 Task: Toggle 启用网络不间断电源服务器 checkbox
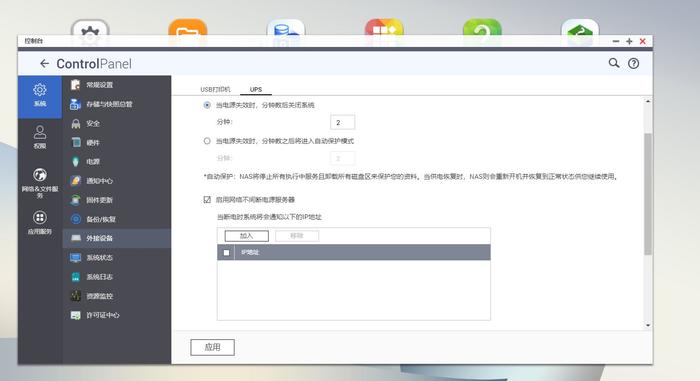click(207, 200)
